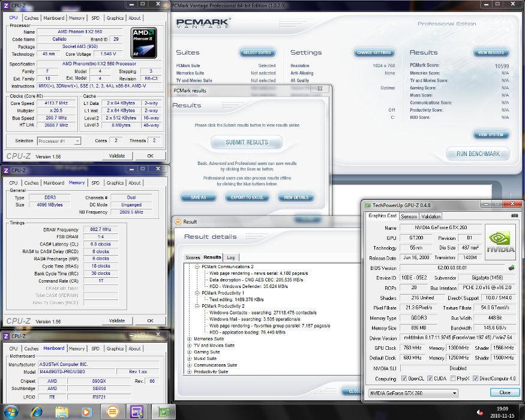Click the top CPU-Z title bar Z icon
The image size is (525, 420).
tap(6, 5)
